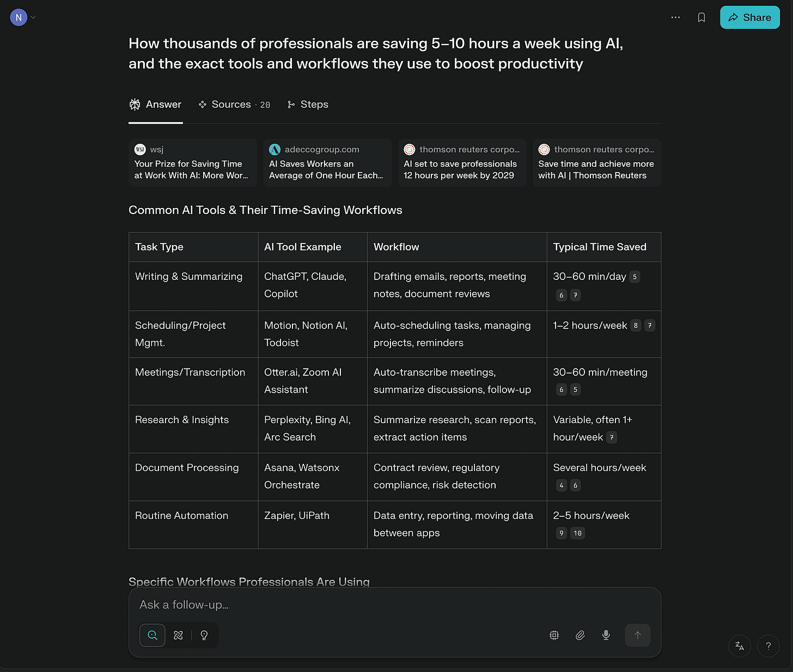
Task: Click the 'Workflow' column header
Action: click(x=457, y=247)
